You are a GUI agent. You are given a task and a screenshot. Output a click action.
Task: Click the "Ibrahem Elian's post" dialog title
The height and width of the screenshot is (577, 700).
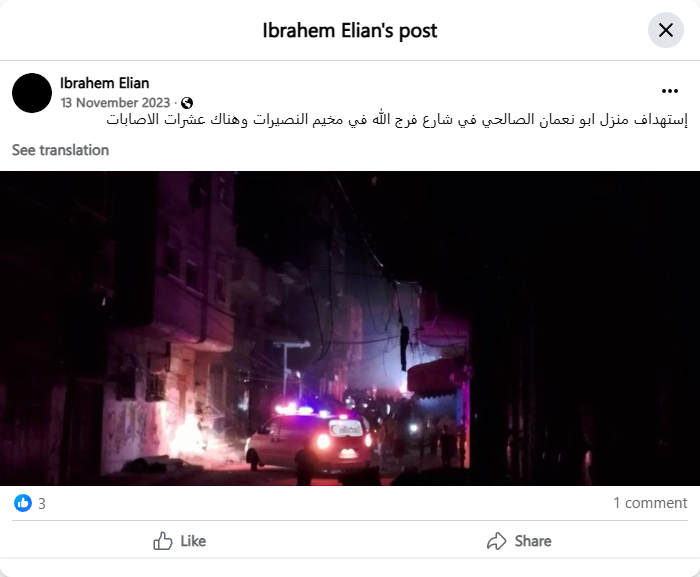[x=350, y=30]
